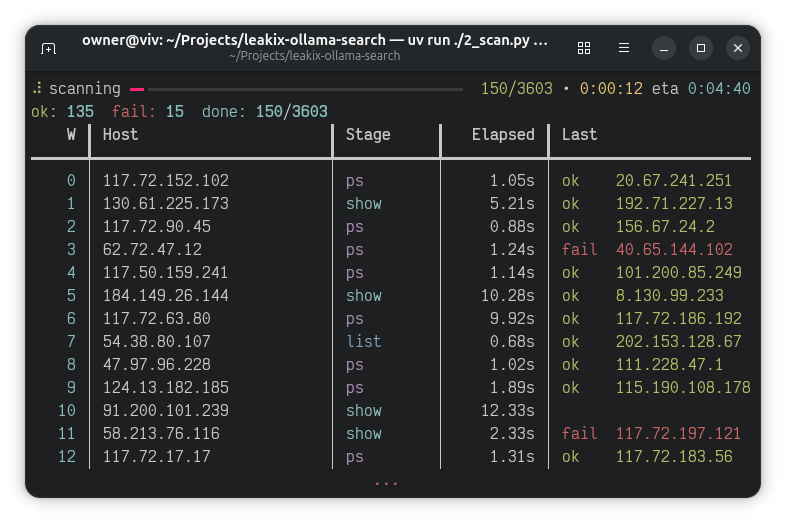786x523 pixels.
Task: Open a new terminal tab
Action: click(48, 49)
